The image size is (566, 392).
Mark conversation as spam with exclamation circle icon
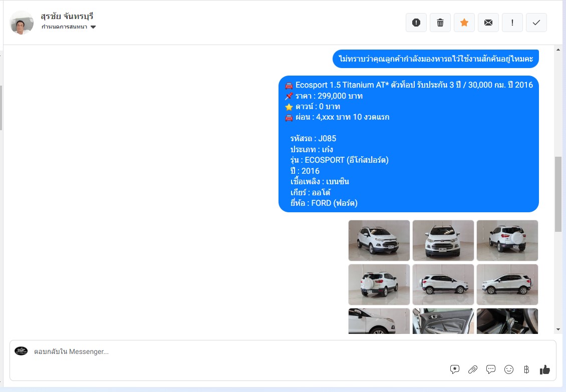point(416,23)
